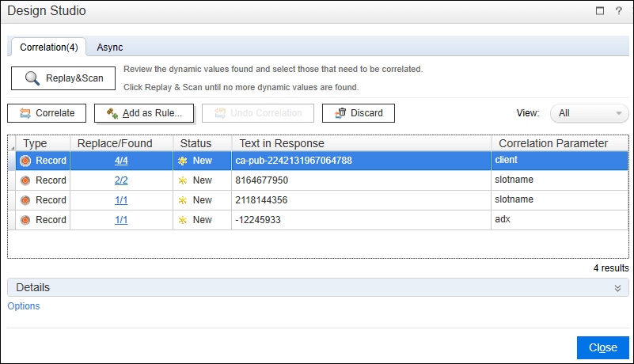Click the Correlation Parameter column header
634x364 pixels.
pos(551,143)
